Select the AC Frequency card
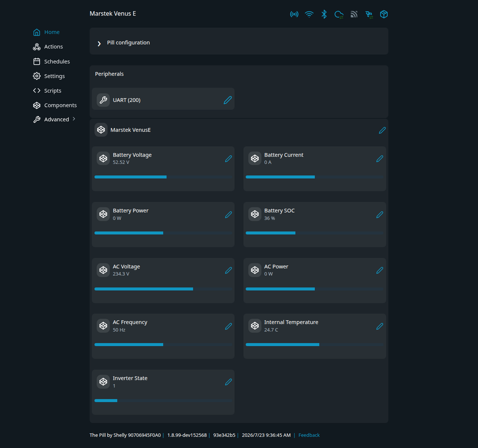478x448 pixels. coord(163,336)
